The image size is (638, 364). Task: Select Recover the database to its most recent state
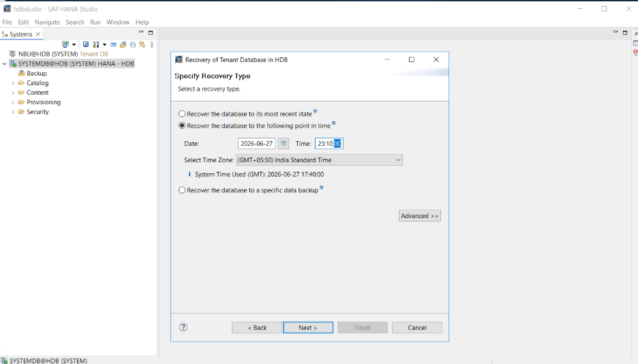tap(182, 114)
